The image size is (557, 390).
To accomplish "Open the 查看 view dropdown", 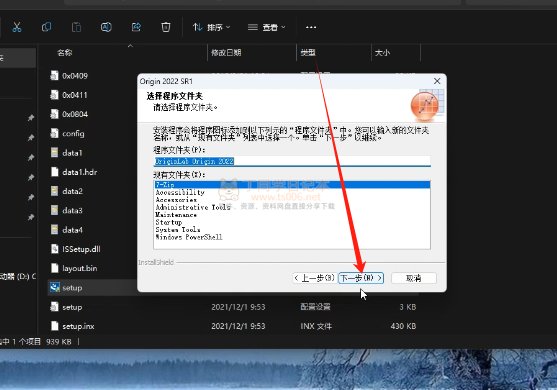I will coord(266,27).
